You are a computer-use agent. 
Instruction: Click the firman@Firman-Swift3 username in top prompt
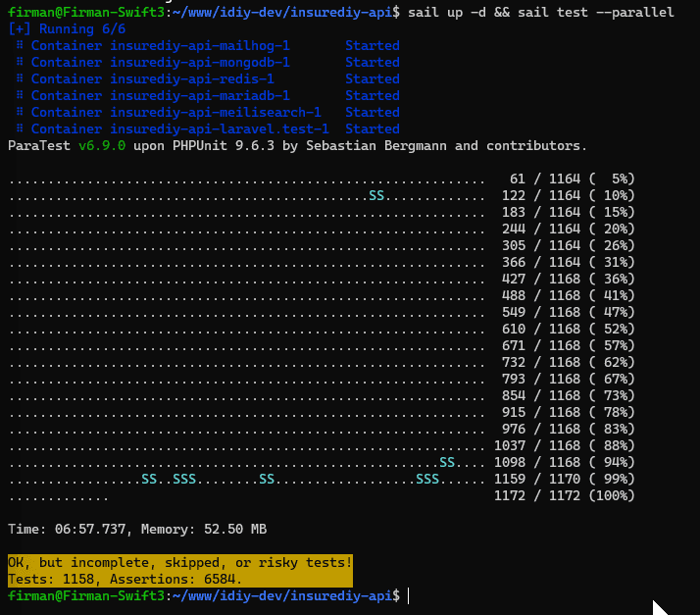[x=82, y=13]
